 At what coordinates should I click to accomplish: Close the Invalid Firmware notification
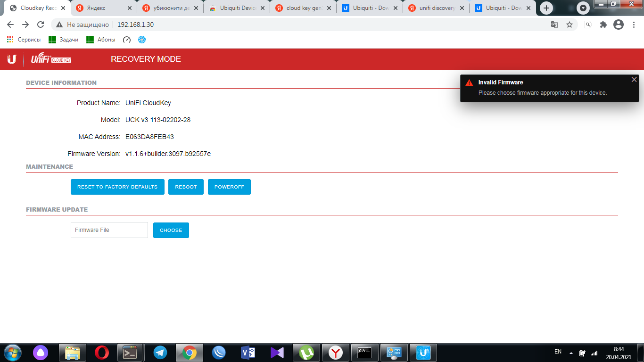pos(634,80)
